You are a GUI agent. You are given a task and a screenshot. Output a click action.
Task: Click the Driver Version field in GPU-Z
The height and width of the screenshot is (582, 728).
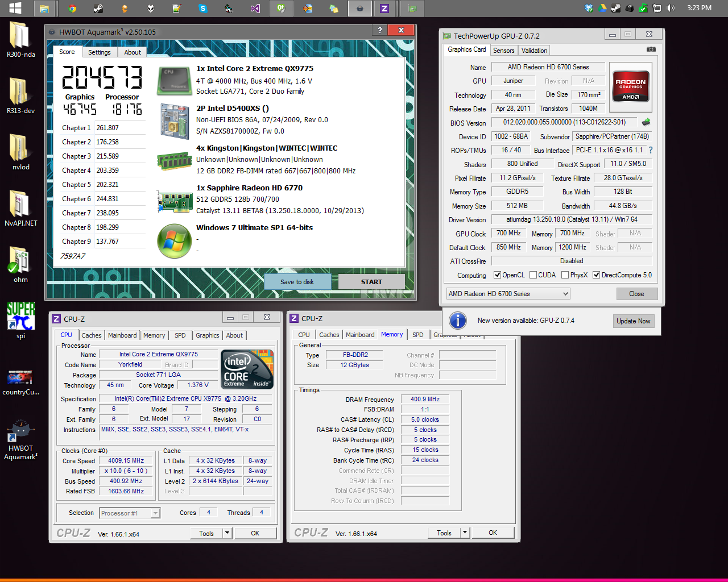(x=572, y=219)
